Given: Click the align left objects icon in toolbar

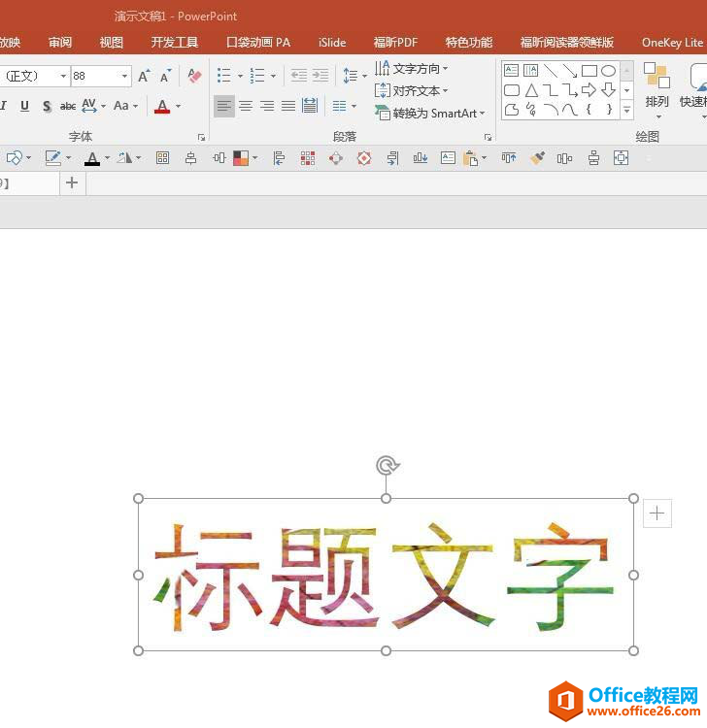Looking at the screenshot, I should [279, 158].
